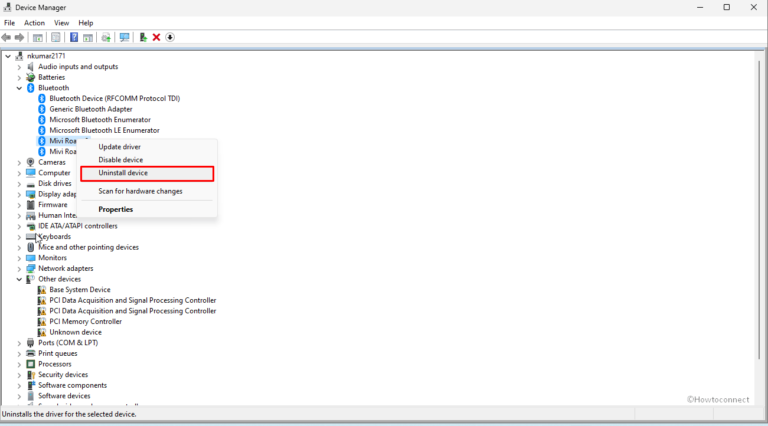Select the Software devices category label
Screen dimensions: 768x426
click(64, 396)
